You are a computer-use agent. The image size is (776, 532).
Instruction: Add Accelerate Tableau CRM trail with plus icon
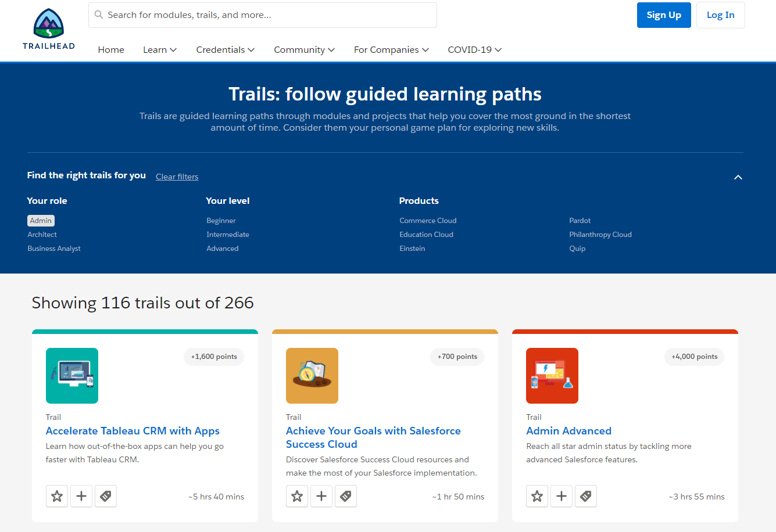point(81,496)
